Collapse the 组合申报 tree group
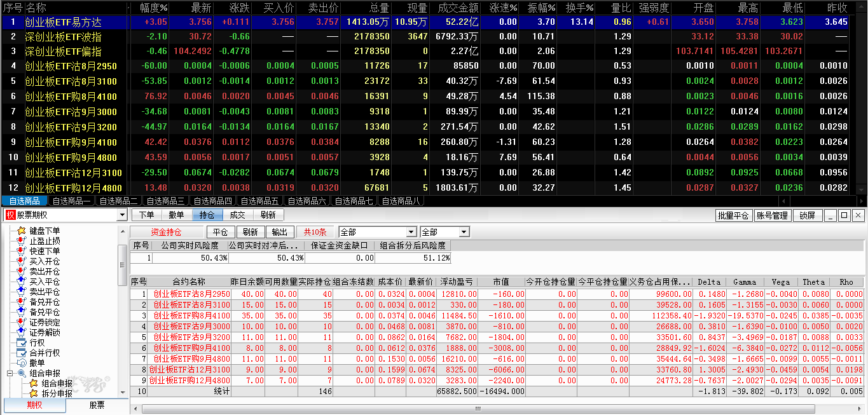 (10, 373)
